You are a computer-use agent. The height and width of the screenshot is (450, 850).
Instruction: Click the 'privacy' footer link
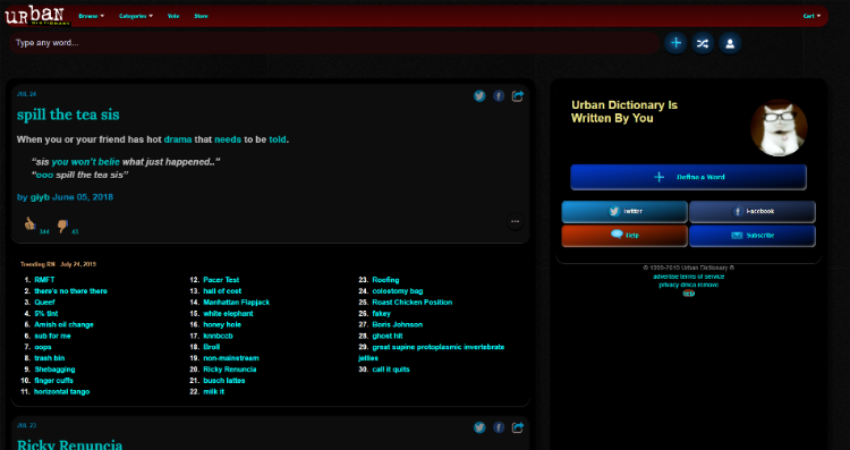pyautogui.click(x=669, y=285)
